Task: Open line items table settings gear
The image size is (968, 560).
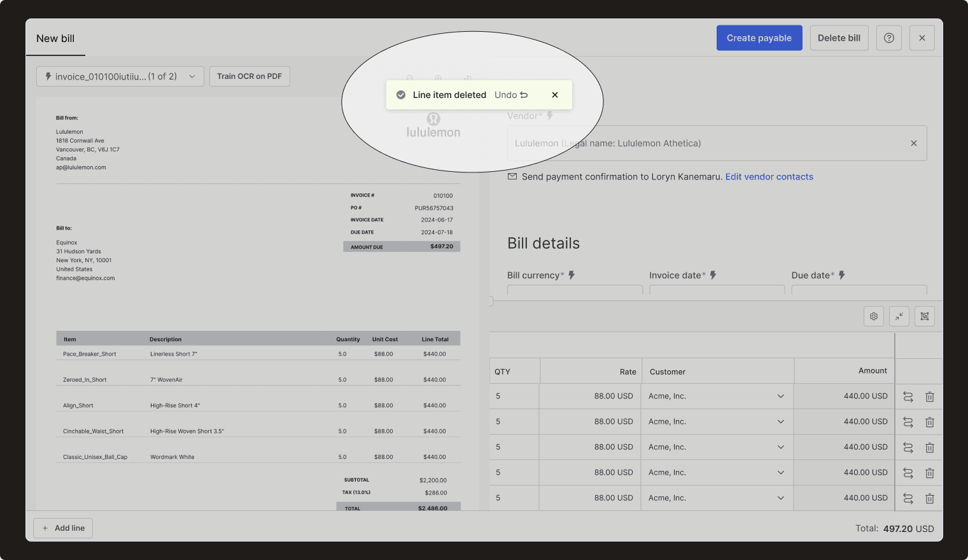Action: point(873,316)
